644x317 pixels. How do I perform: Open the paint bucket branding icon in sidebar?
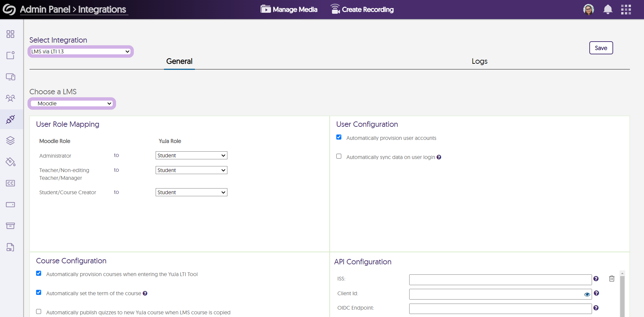(x=10, y=162)
